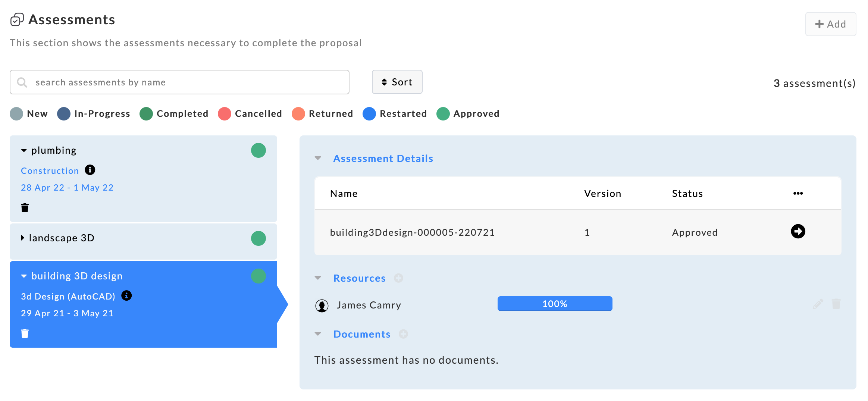Image resolution: width=868 pixels, height=401 pixels.
Task: Open building3Ddesign record with arrow icon
Action: [x=798, y=231]
